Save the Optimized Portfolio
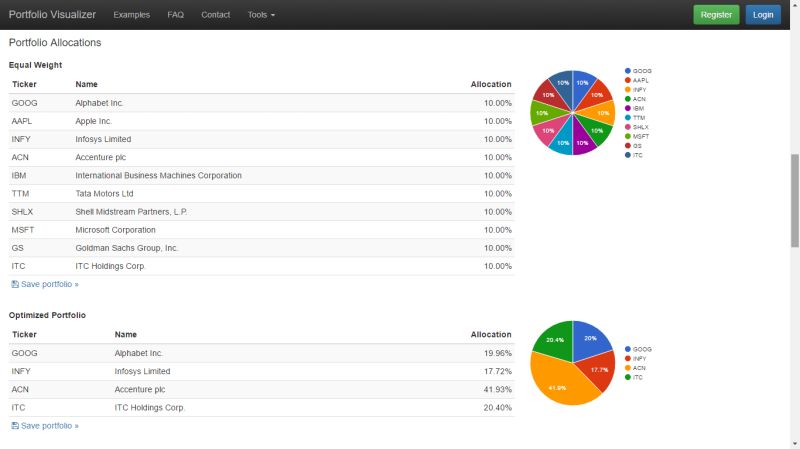The height and width of the screenshot is (449, 800). click(x=45, y=426)
